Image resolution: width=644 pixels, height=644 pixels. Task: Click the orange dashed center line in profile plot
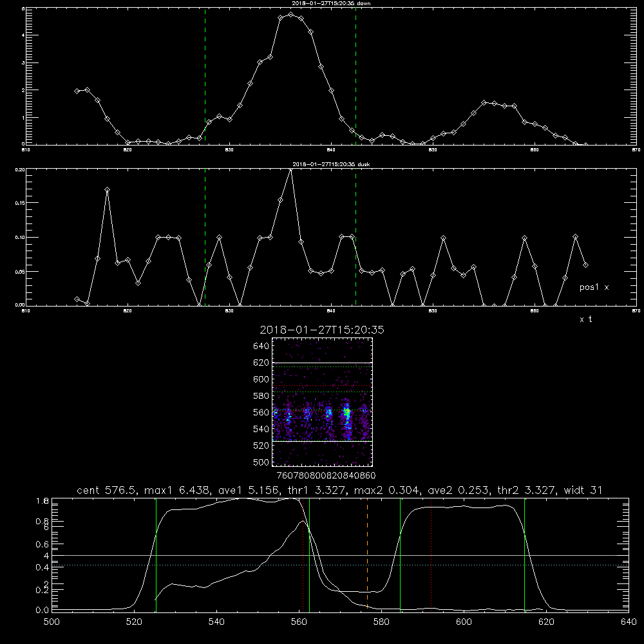367,554
